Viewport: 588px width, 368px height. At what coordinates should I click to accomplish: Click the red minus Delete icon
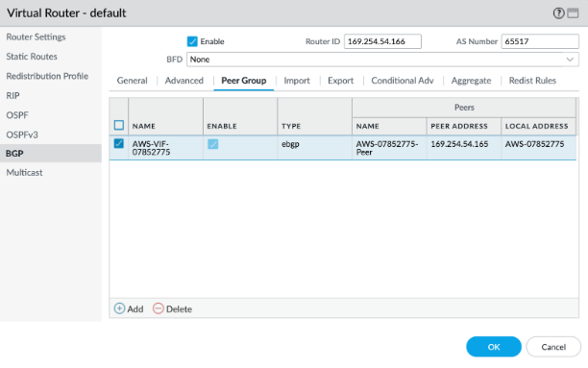click(158, 308)
